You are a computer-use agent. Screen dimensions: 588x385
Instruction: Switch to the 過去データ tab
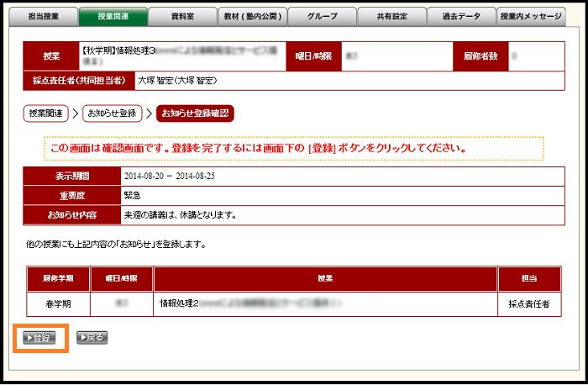(x=461, y=16)
